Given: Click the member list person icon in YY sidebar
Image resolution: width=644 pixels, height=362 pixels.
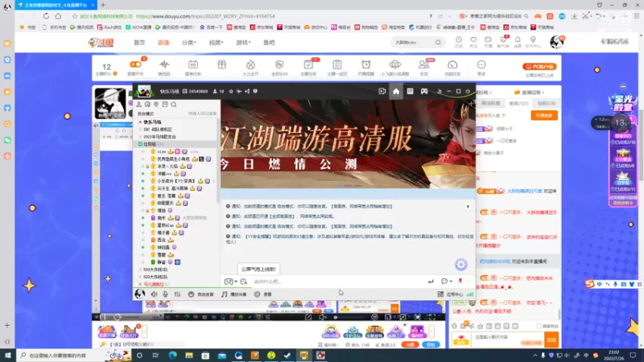Looking at the screenshot, I should click(x=138, y=105).
